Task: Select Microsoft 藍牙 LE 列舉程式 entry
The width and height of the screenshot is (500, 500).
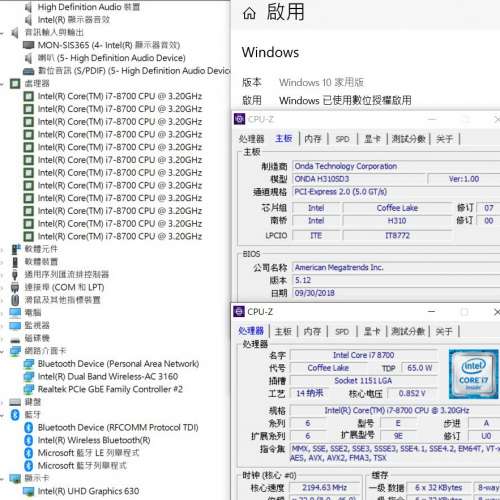Action: pyautogui.click(x=88, y=453)
